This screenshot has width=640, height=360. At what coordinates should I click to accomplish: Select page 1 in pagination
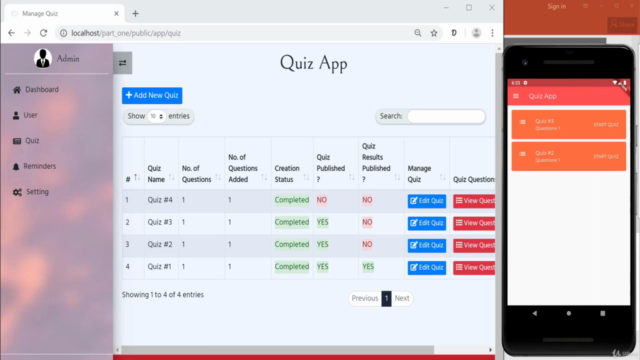click(386, 298)
